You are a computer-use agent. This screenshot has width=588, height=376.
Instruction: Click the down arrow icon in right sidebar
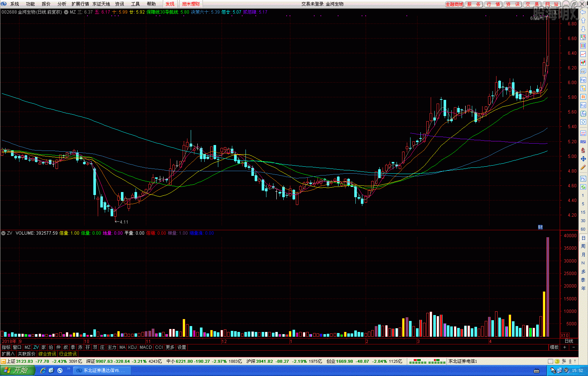583,29
